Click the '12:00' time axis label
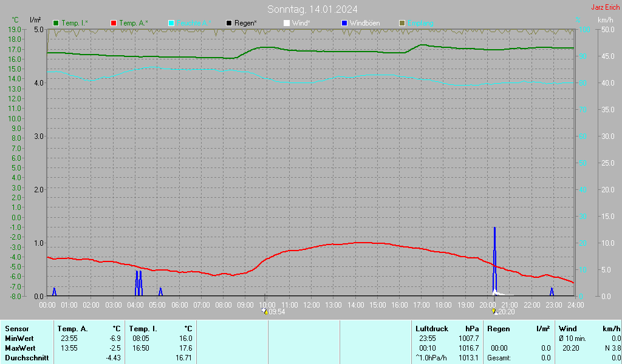 pos(312,305)
